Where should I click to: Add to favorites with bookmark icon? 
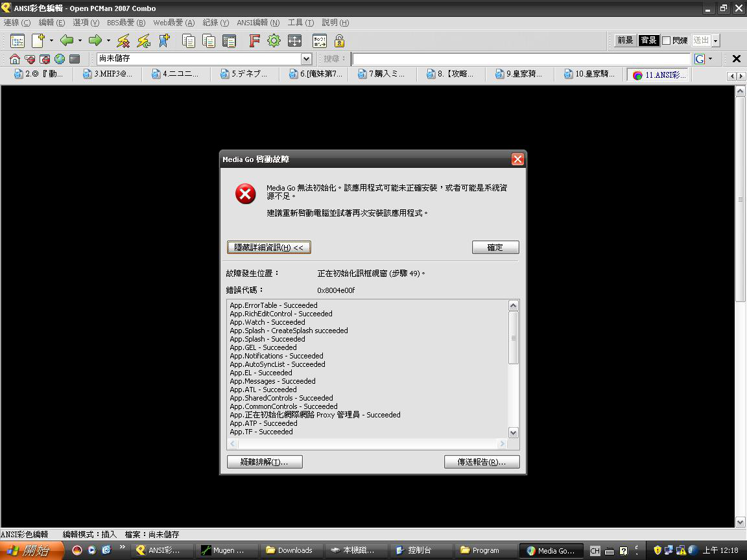[164, 41]
